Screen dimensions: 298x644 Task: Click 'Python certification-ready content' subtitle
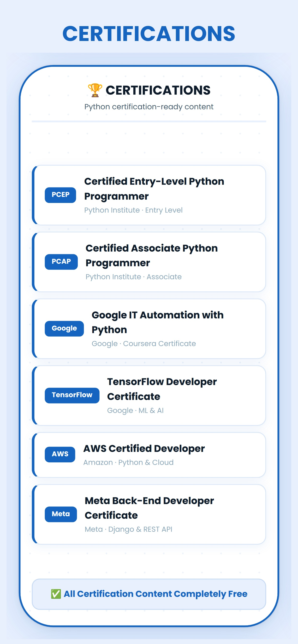pyautogui.click(x=149, y=107)
